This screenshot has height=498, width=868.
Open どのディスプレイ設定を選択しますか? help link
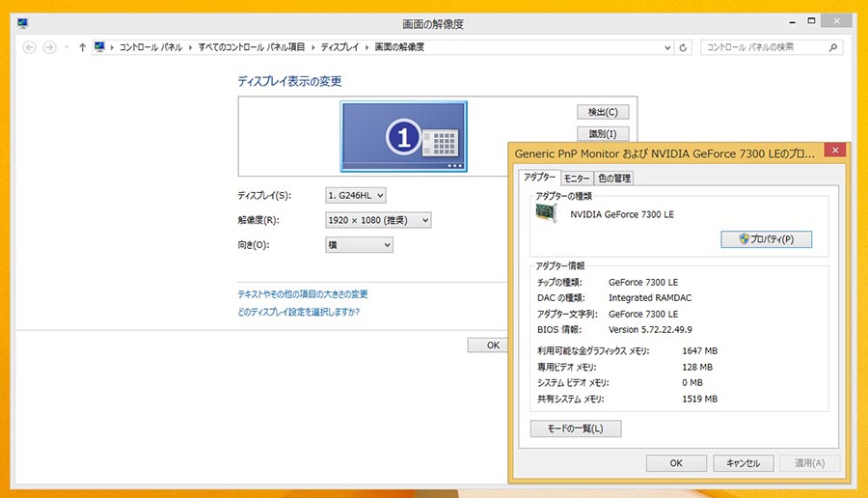tap(298, 312)
